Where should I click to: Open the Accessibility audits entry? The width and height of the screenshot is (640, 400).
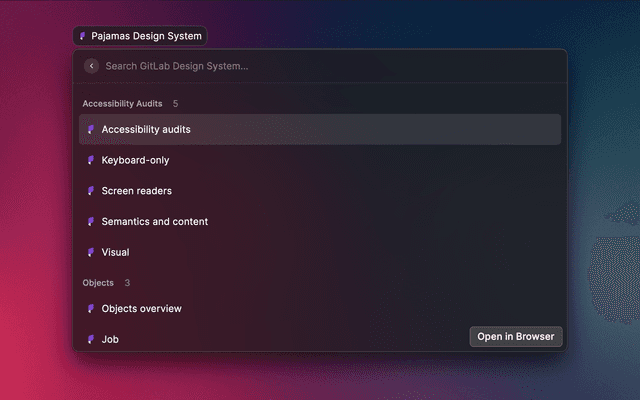point(146,129)
